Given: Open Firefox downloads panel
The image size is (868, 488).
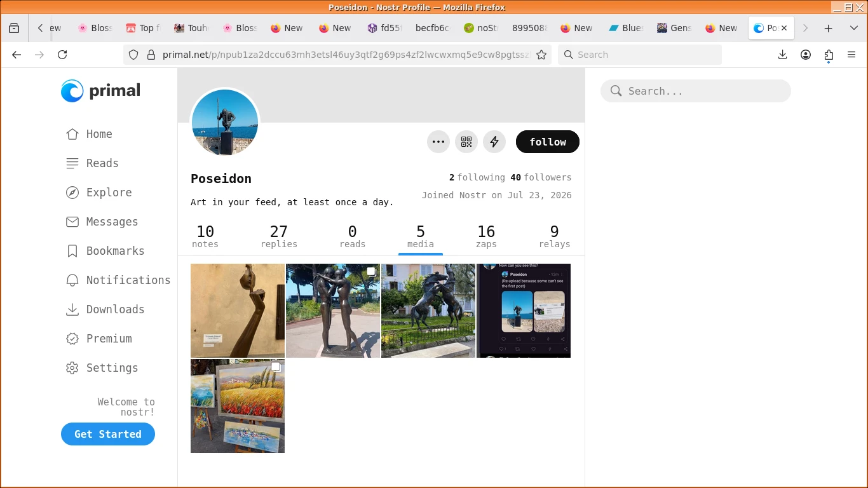Looking at the screenshot, I should (783, 55).
